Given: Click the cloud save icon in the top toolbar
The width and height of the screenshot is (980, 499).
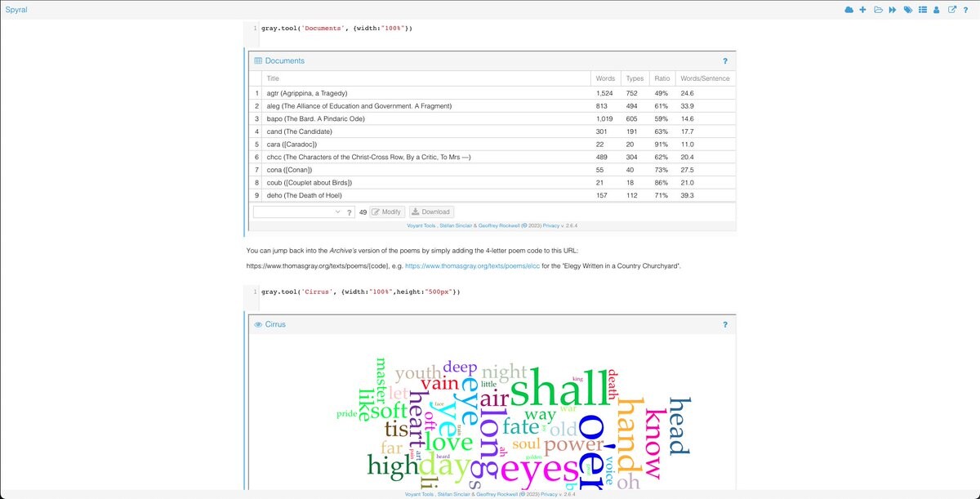Looking at the screenshot, I should point(849,10).
